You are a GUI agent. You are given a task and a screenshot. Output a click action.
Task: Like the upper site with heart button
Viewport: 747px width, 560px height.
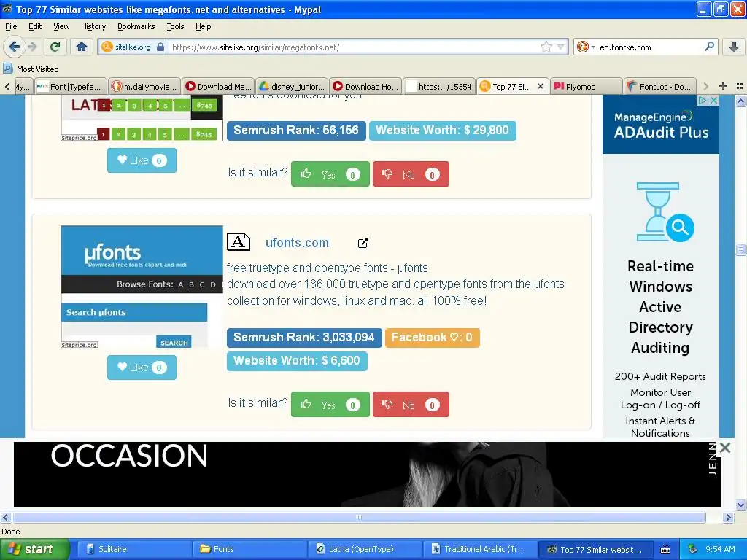142,160
